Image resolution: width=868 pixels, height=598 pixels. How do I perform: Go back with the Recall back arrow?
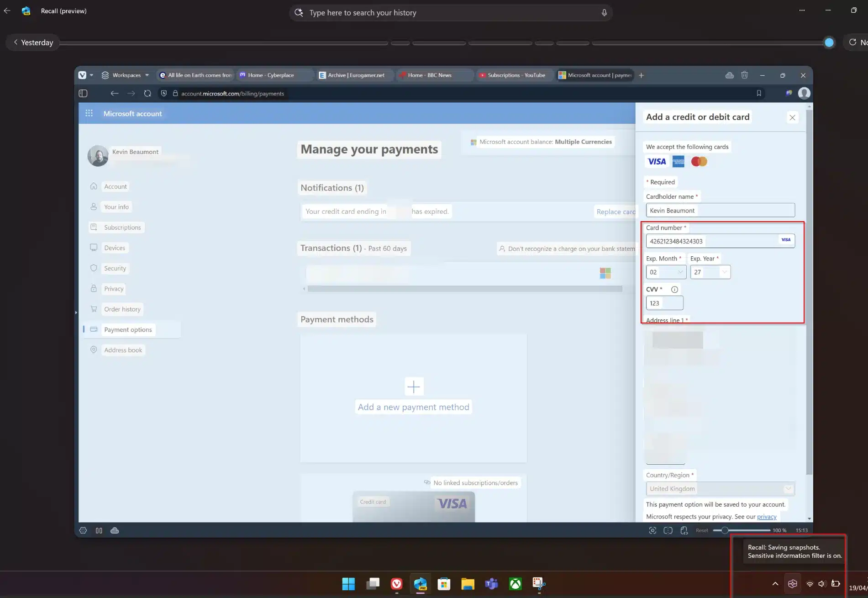(x=7, y=11)
